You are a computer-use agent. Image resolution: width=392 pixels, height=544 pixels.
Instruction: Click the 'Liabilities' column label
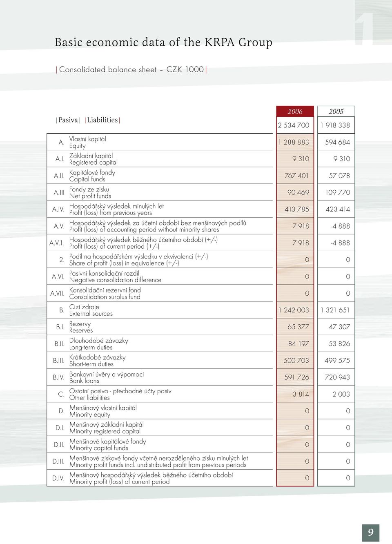tap(102, 120)
